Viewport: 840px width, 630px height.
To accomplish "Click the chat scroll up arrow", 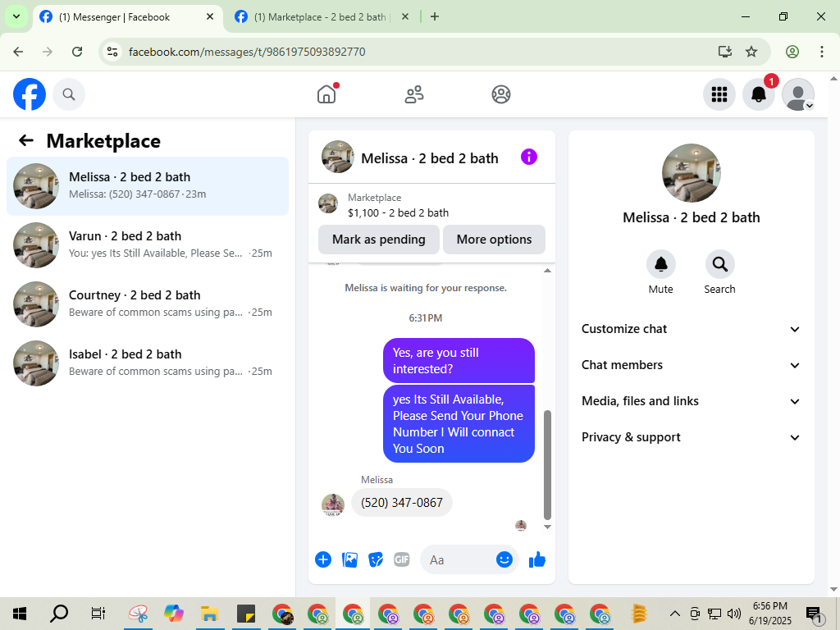I will click(x=547, y=270).
